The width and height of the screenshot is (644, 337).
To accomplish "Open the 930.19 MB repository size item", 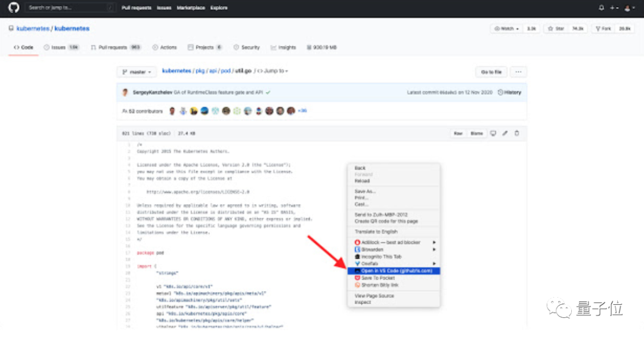I will point(321,48).
